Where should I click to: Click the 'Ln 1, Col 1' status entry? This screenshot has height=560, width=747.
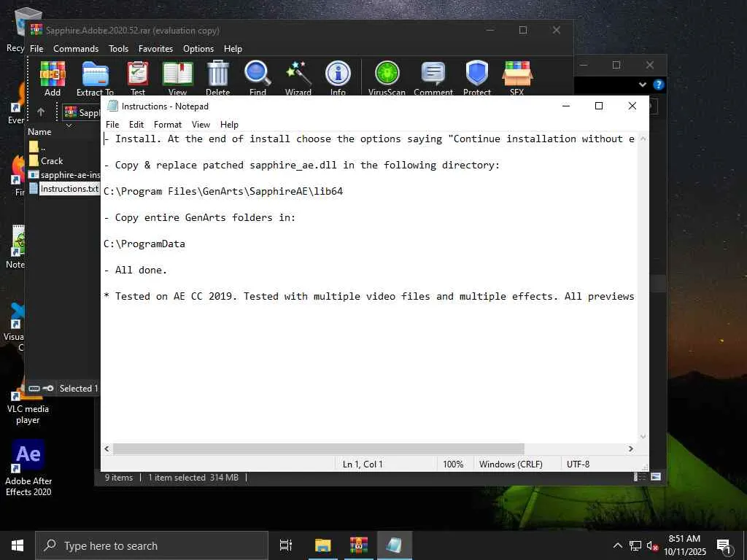pos(363,464)
